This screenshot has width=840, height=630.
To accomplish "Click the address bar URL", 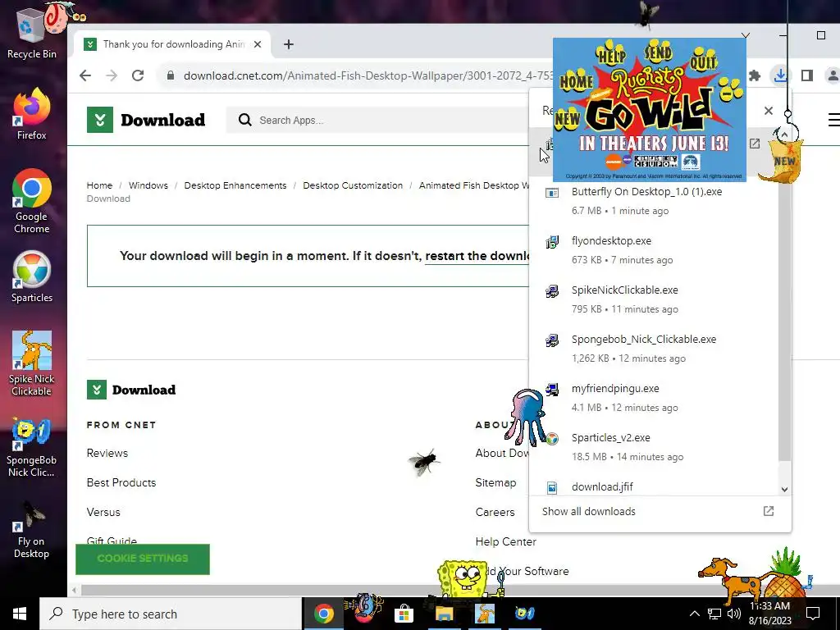I will click(368, 75).
